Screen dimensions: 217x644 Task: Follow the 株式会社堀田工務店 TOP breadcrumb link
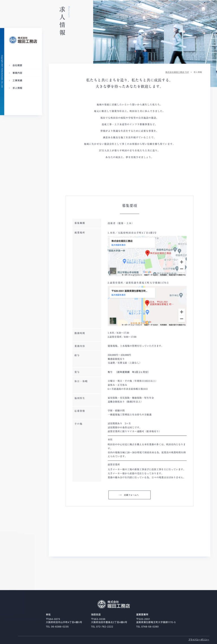tap(177, 72)
